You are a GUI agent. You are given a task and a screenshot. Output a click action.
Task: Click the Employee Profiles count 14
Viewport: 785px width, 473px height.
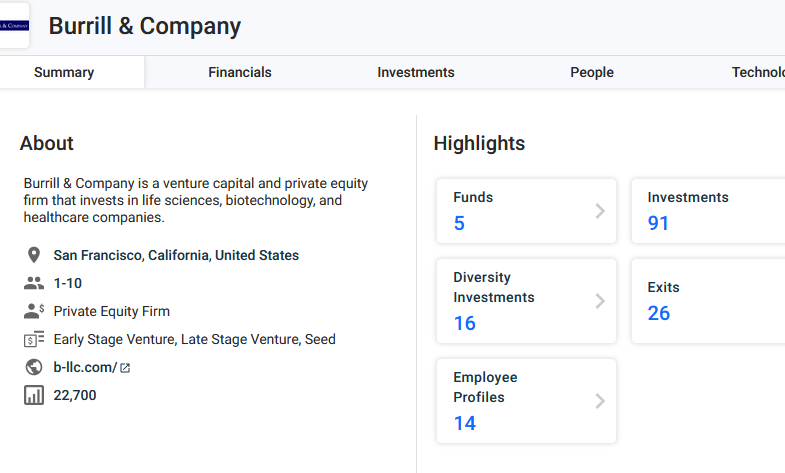(x=465, y=423)
